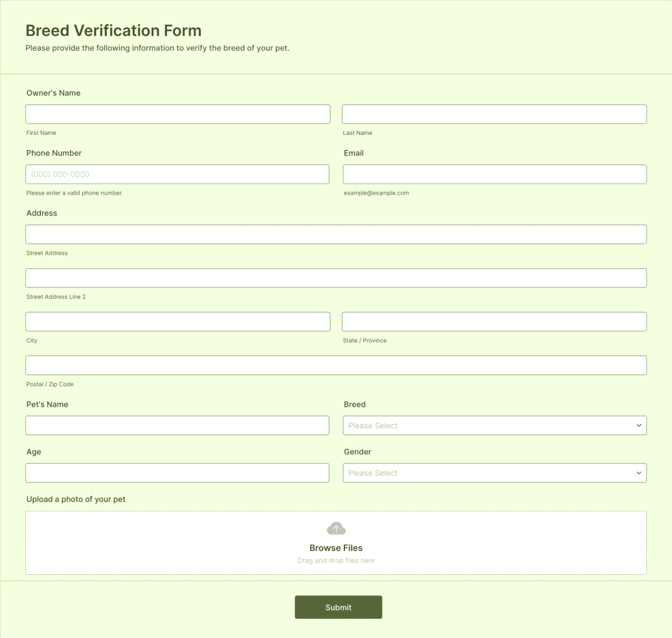Click the Breed Verification Form title
Image resolution: width=672 pixels, height=638 pixels.
pyautogui.click(x=113, y=31)
